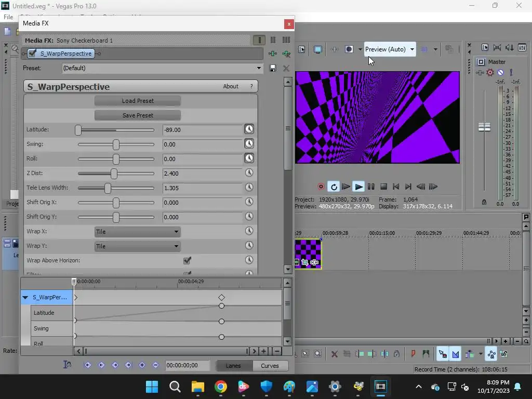Click the Latitude value field showing -89.00
Image resolution: width=532 pixels, height=399 pixels.
coord(202,130)
